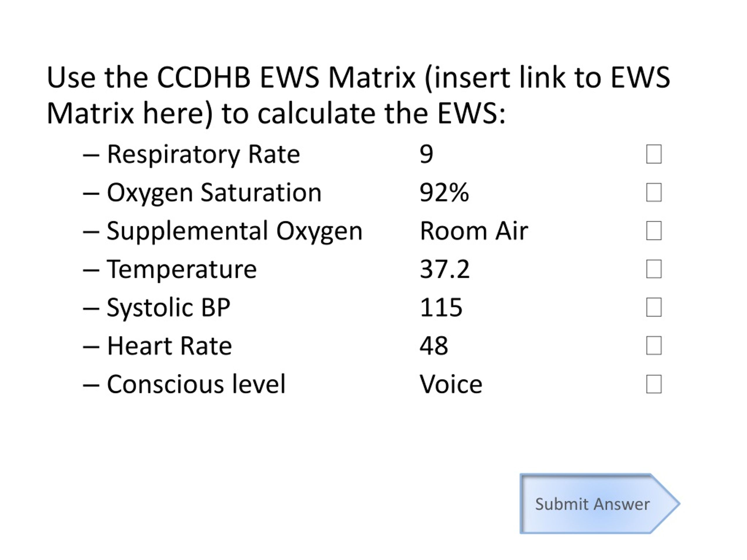Click the Room Air value
The height and width of the screenshot is (560, 747).
(x=474, y=231)
